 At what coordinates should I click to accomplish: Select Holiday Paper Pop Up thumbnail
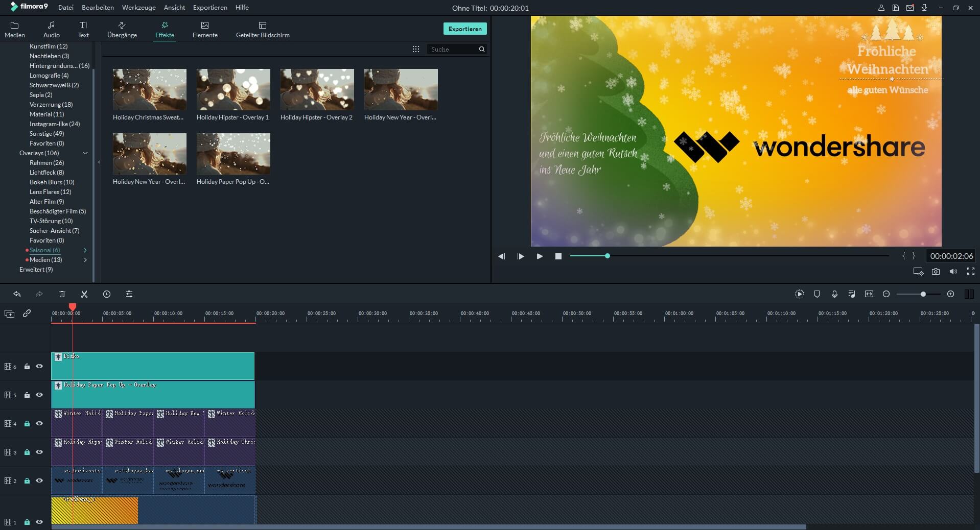[234, 154]
